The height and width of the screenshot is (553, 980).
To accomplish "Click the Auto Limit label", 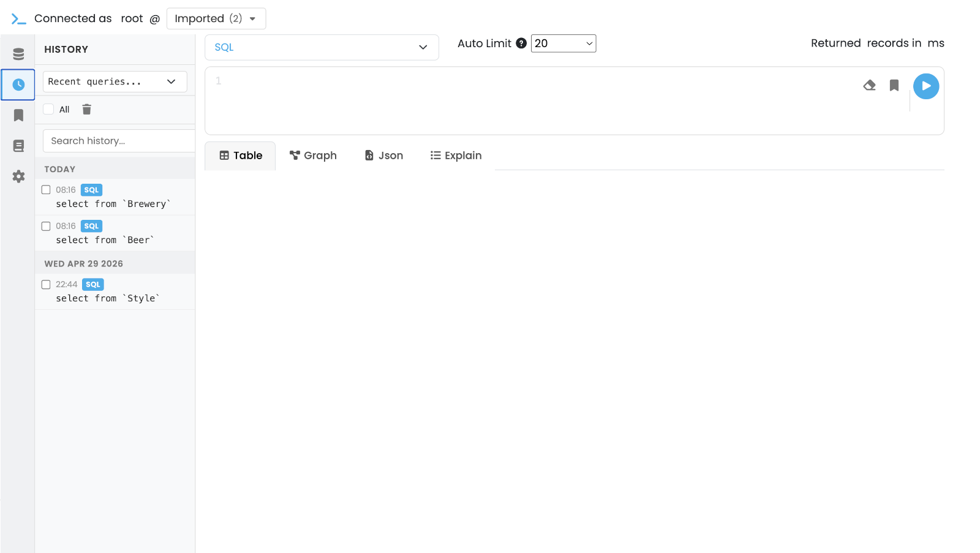I will pos(484,43).
